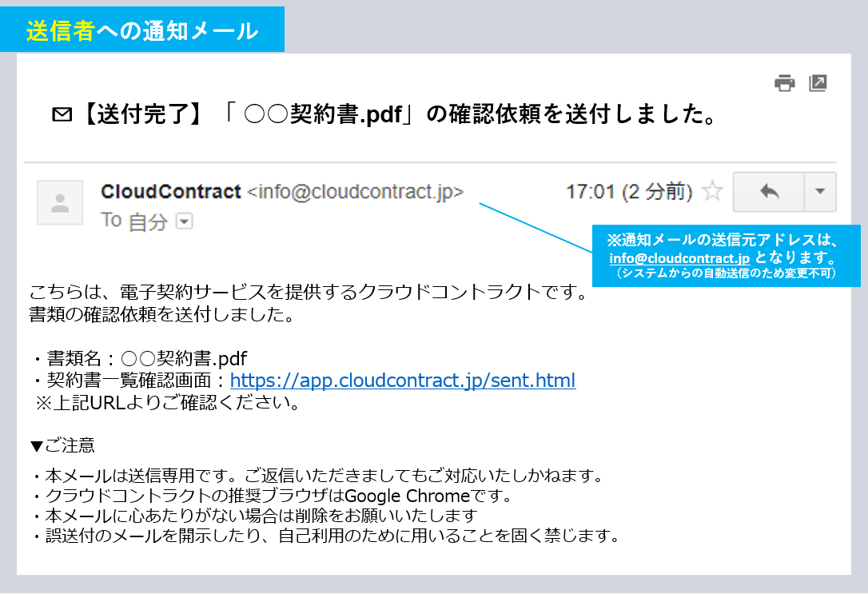Click sender name CloudContract

[170, 192]
